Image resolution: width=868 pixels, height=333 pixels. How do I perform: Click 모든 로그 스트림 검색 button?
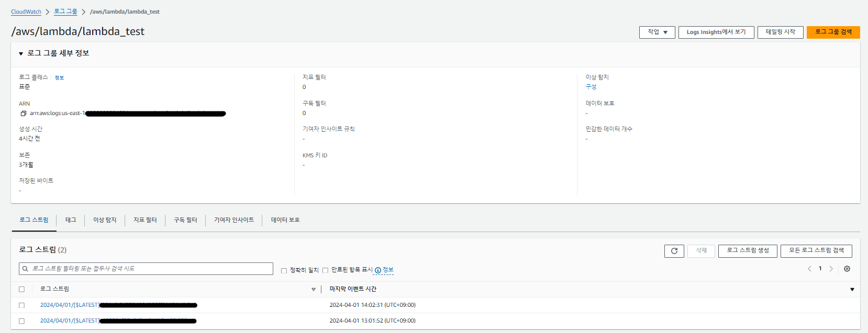[x=816, y=251]
